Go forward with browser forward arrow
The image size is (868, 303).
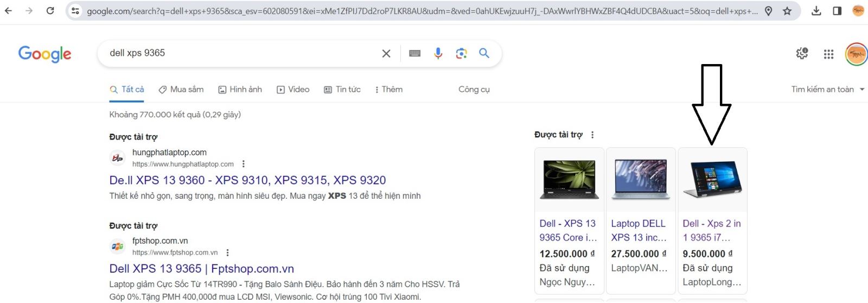tap(29, 10)
